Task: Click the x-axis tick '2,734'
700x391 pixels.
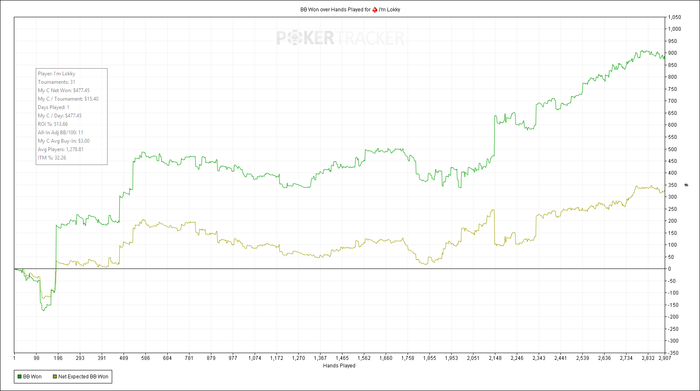Action: [626, 358]
